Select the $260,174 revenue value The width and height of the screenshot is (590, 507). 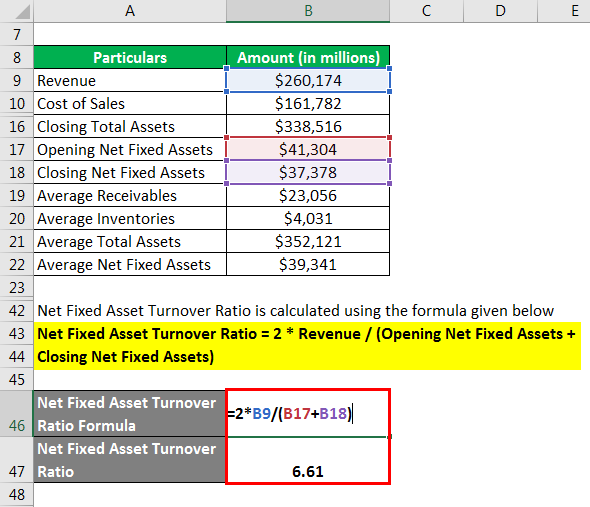308,81
